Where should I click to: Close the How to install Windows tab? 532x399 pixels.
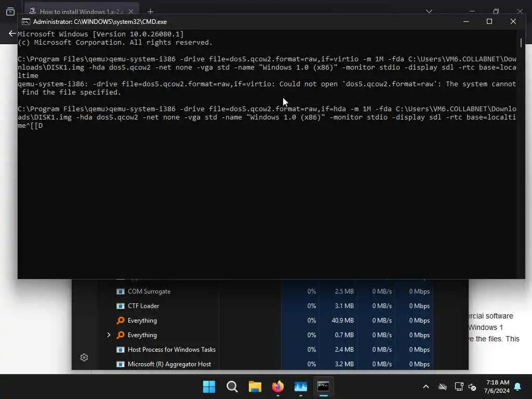point(130,11)
